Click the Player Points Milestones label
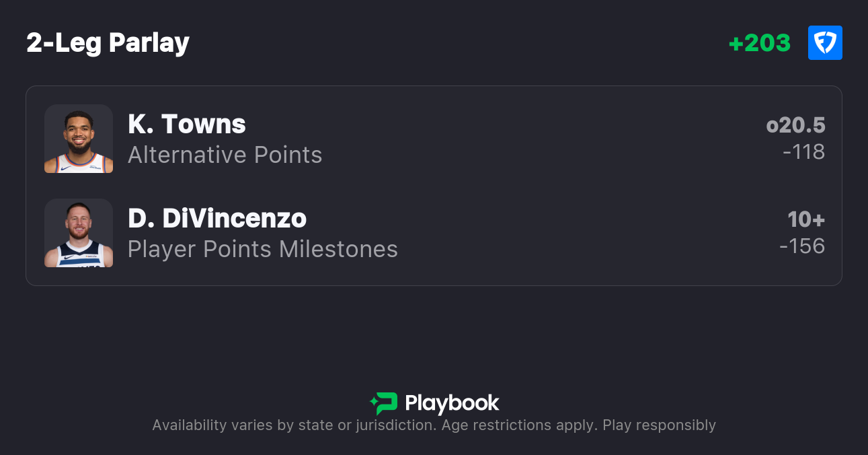The width and height of the screenshot is (868, 455). tap(262, 249)
